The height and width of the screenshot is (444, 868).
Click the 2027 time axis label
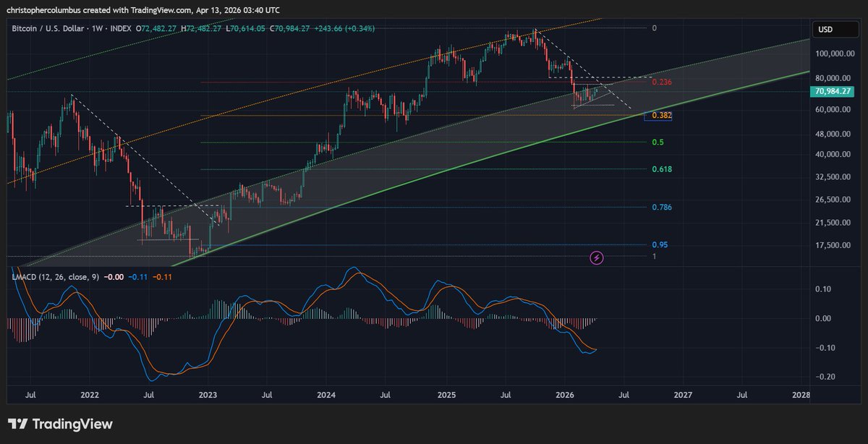tap(683, 396)
